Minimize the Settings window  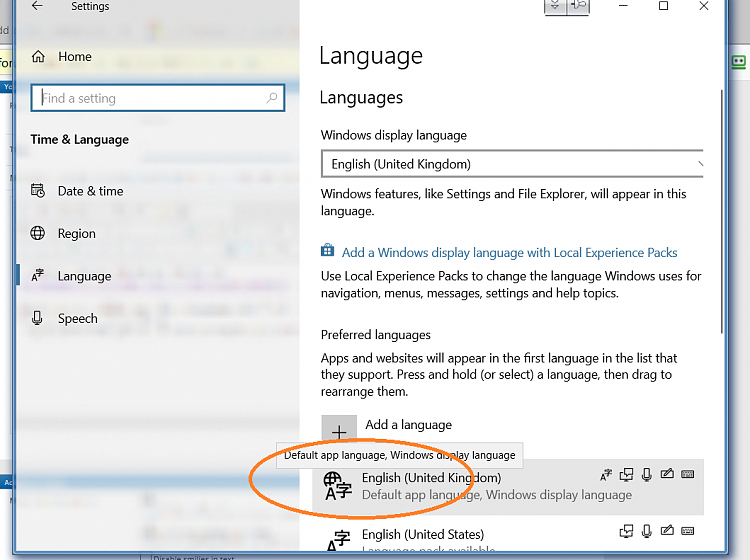623,6
